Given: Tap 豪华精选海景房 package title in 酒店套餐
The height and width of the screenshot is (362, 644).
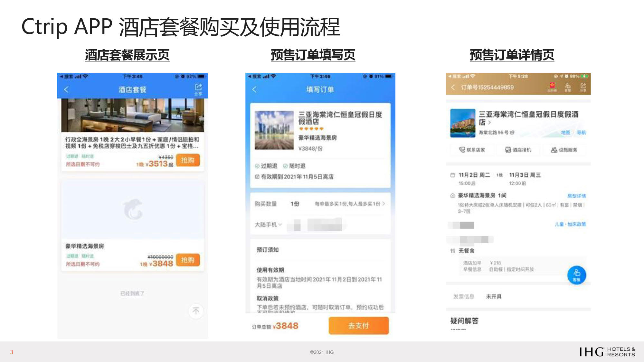Looking at the screenshot, I should pyautogui.click(x=85, y=246).
